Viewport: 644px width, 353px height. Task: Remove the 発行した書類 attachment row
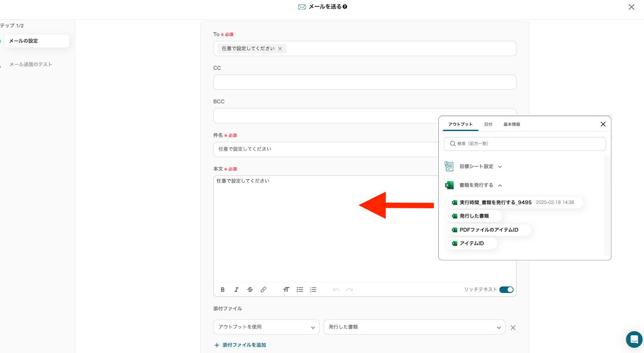click(x=513, y=328)
